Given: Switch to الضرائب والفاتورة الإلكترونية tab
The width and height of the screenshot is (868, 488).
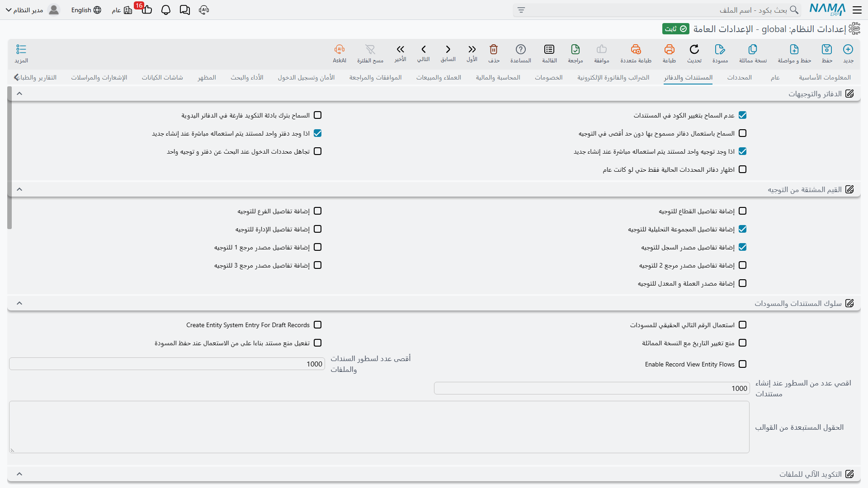Looking at the screenshot, I should (613, 77).
